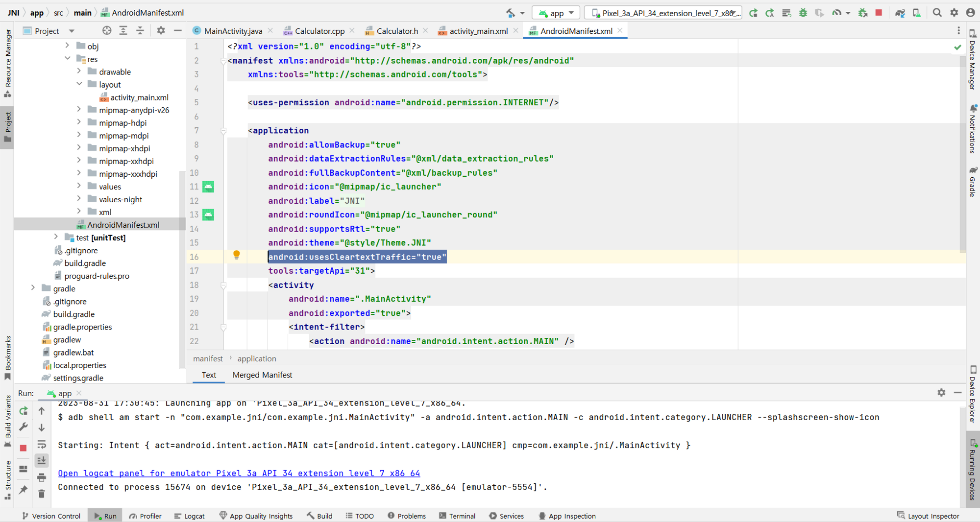Click the Print icon in Run panel
The width and height of the screenshot is (980, 522).
click(42, 477)
